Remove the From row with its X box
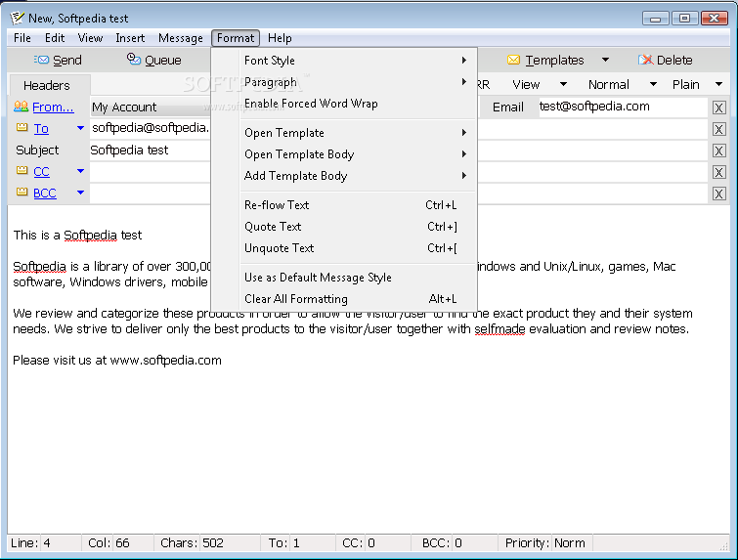Image resolution: width=738 pixels, height=560 pixels. 718,108
